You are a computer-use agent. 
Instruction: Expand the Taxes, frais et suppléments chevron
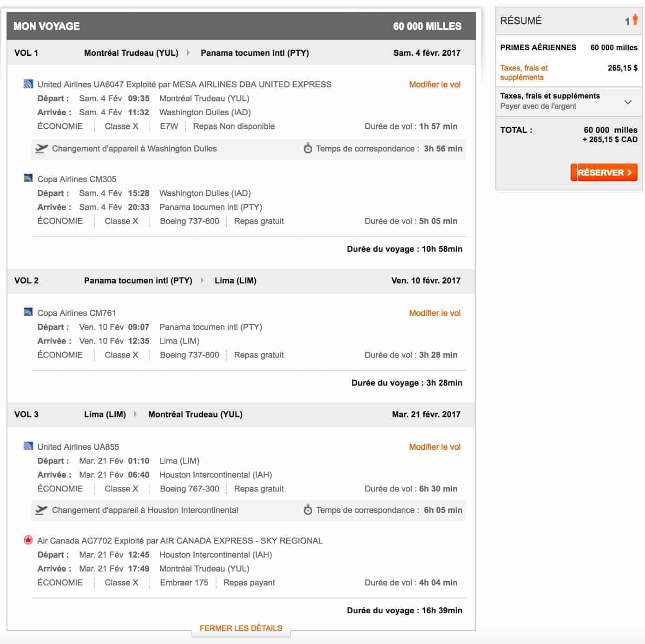628,102
